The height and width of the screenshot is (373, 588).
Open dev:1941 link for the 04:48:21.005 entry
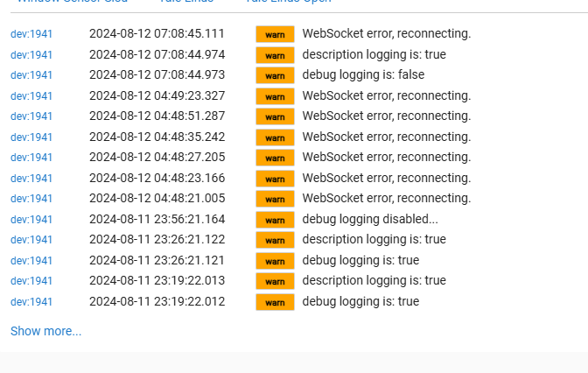31,199
